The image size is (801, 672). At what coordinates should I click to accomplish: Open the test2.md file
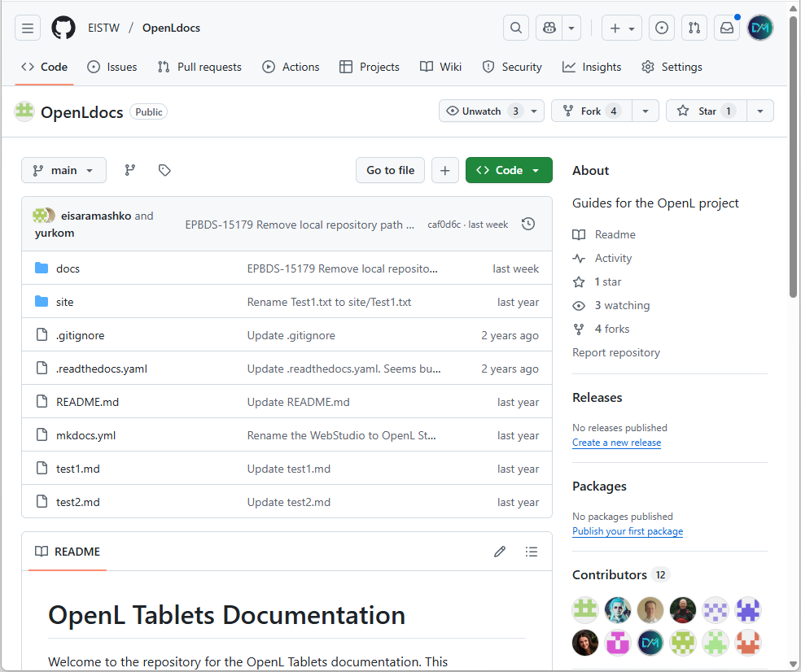click(77, 502)
